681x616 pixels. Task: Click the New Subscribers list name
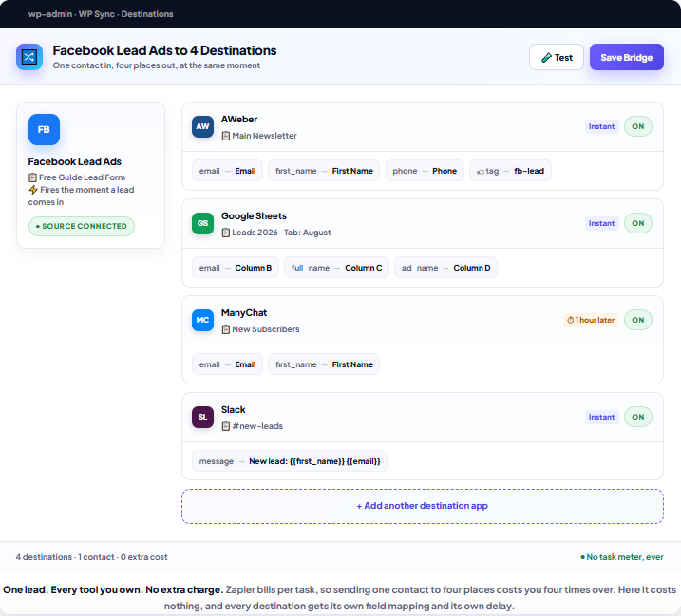[x=266, y=329]
